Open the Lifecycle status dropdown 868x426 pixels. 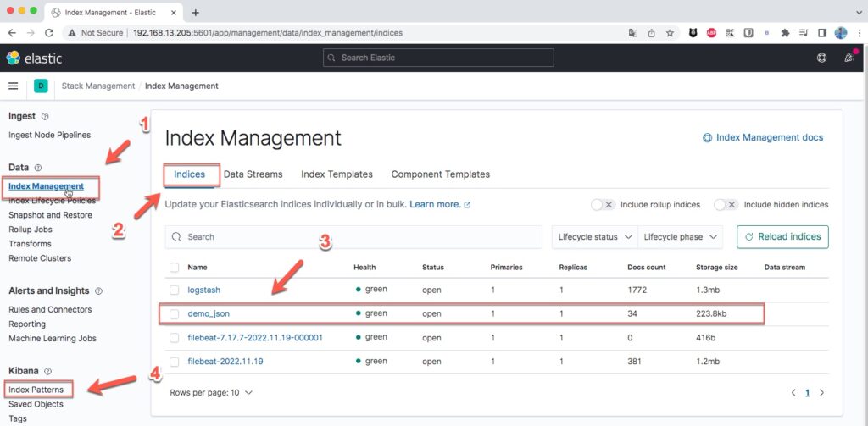pos(595,237)
